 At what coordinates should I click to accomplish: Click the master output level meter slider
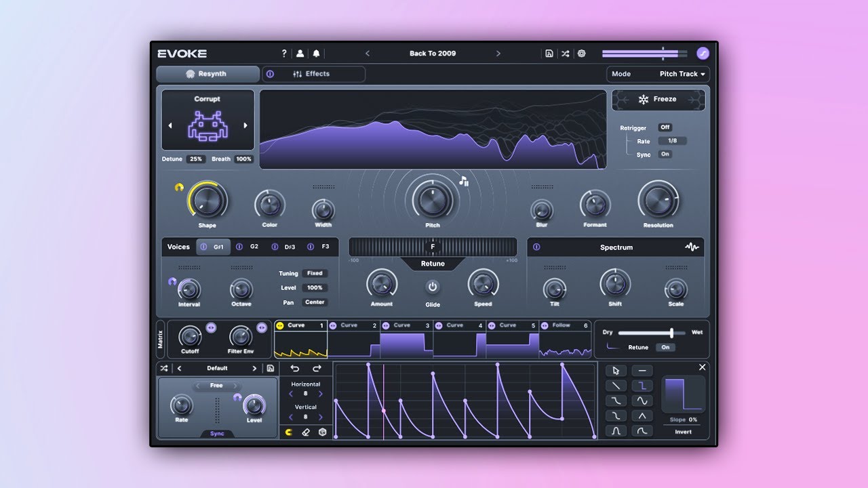[644, 54]
